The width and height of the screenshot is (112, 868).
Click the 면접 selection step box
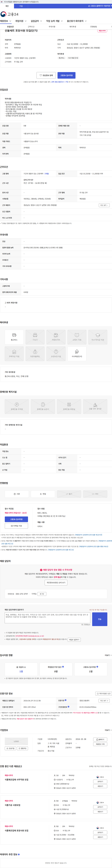coord(43,494)
